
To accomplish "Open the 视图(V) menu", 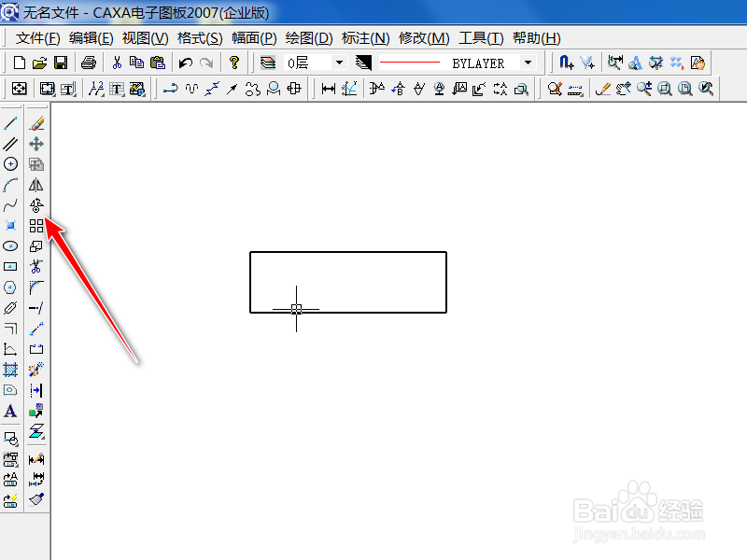I will (146, 38).
